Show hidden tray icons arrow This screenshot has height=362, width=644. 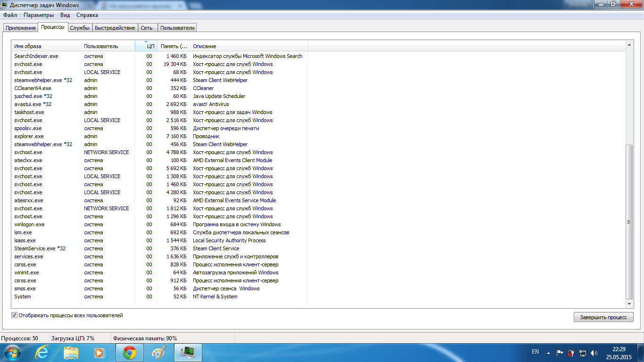click(548, 353)
